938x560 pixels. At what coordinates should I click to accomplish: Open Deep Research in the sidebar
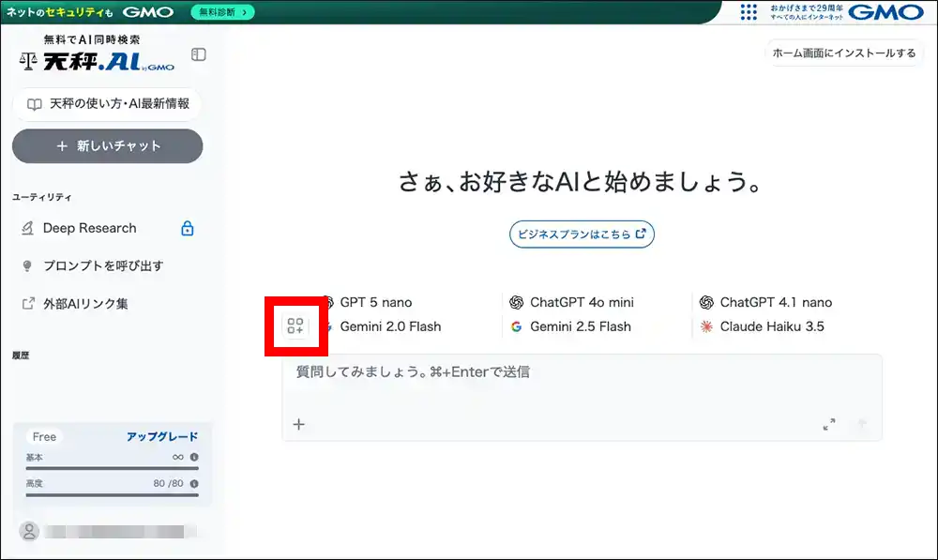point(89,228)
